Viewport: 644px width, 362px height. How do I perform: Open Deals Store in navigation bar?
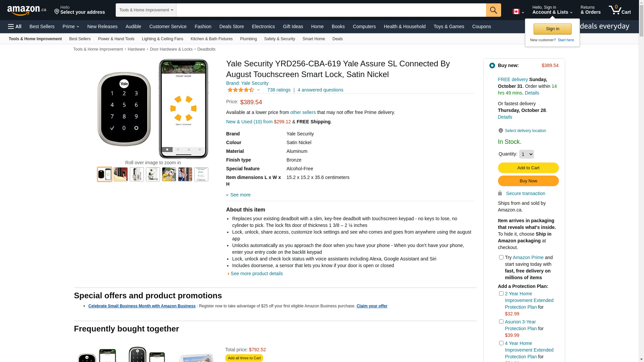pos(231,26)
